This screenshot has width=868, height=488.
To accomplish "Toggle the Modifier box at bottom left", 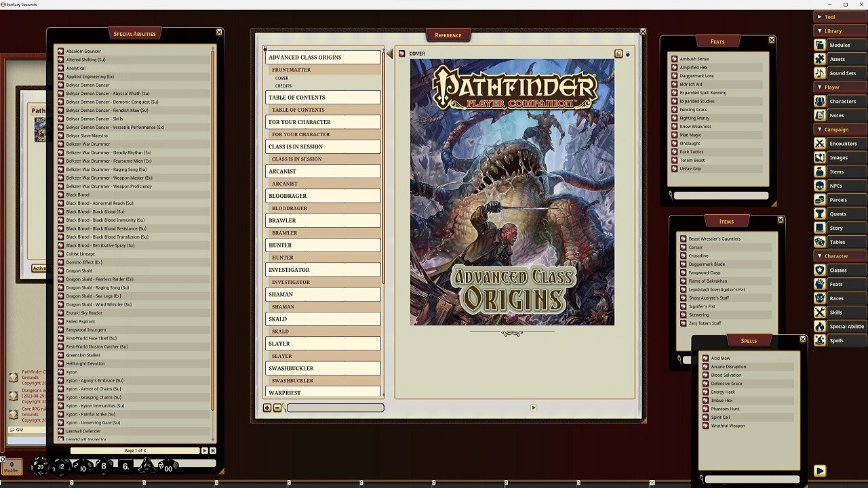I will (11, 466).
